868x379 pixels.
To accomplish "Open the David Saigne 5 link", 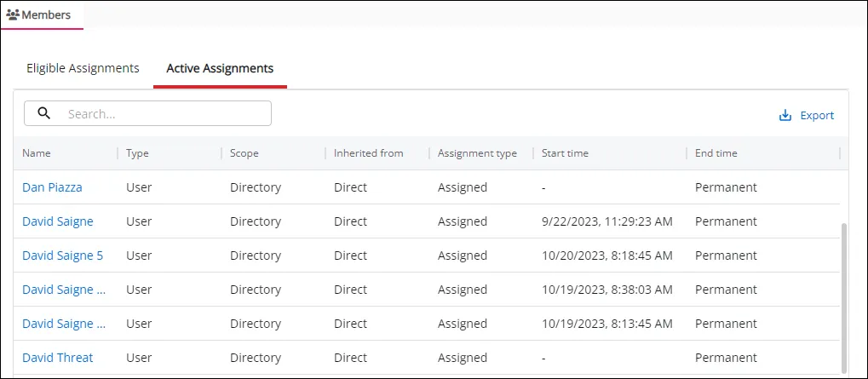I will (x=62, y=256).
